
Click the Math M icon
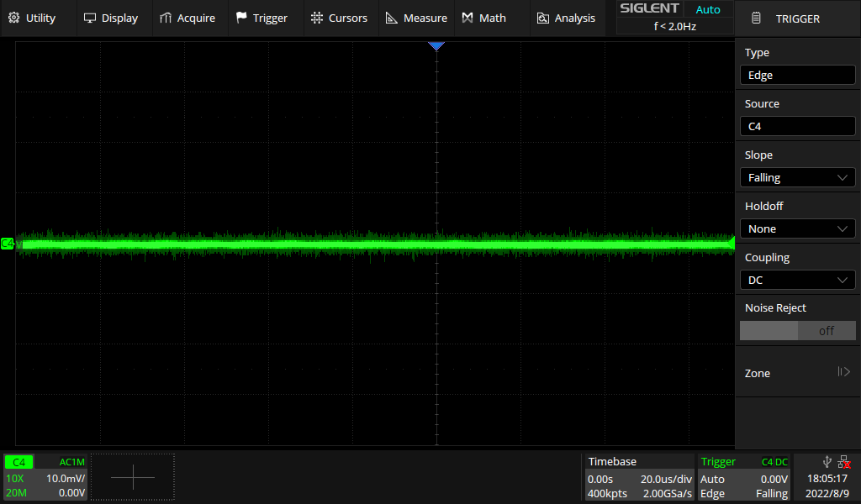[x=467, y=18]
